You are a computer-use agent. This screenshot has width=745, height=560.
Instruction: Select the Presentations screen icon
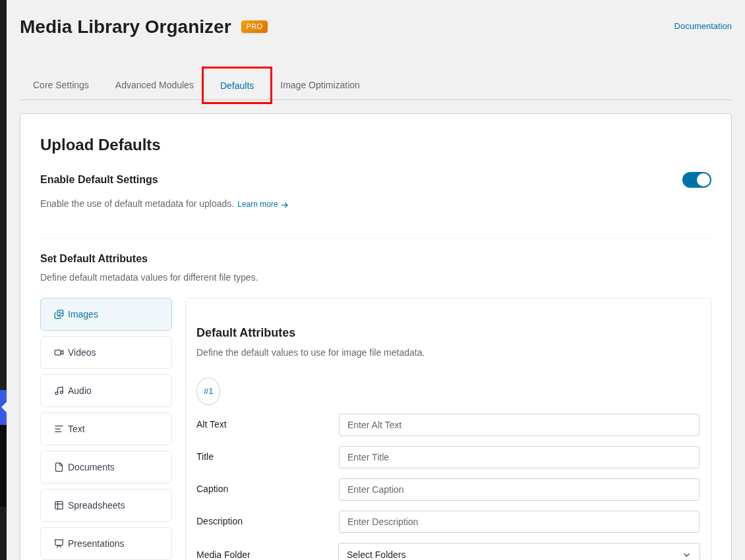pos(59,544)
